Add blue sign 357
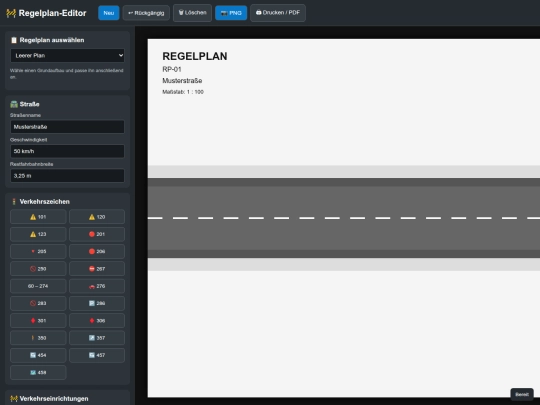 point(97,338)
